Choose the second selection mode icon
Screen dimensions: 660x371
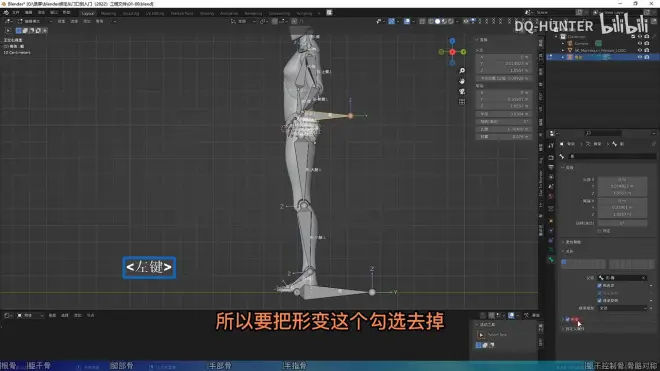tap(25, 30)
